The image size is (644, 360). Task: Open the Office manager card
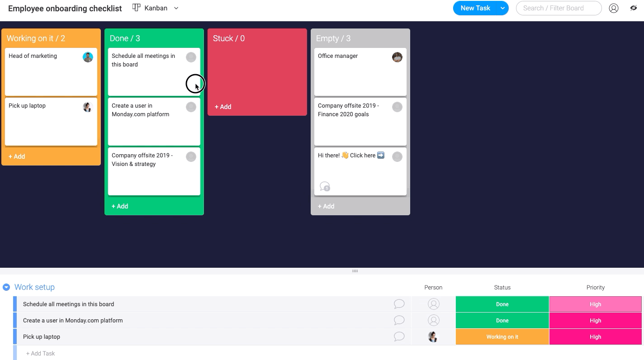tap(360, 72)
